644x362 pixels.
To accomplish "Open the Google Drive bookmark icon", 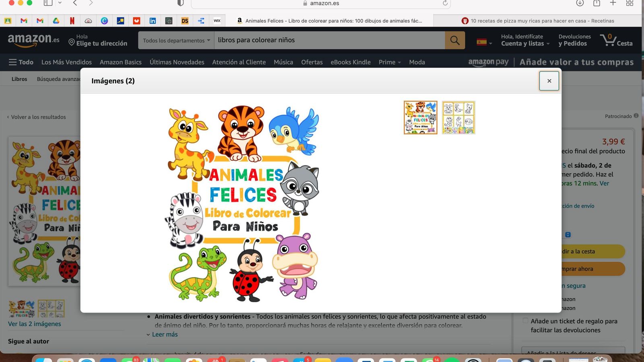I will (x=56, y=21).
